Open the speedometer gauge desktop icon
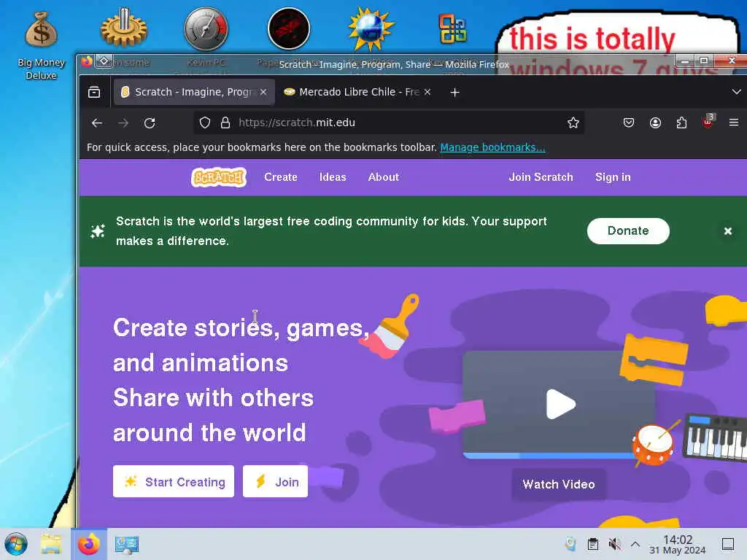 click(206, 28)
